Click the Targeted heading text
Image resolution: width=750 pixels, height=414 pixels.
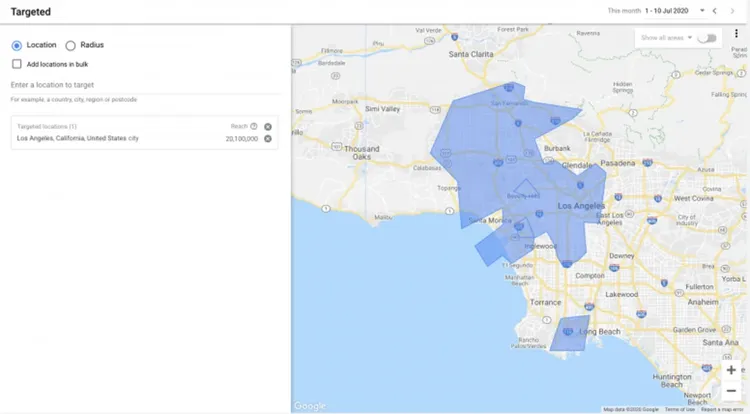coord(31,12)
